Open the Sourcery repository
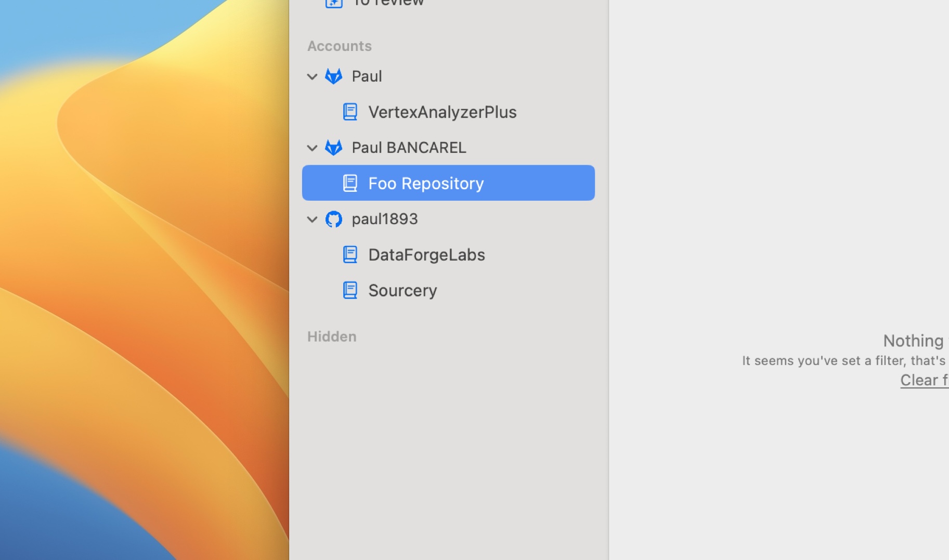 (402, 290)
